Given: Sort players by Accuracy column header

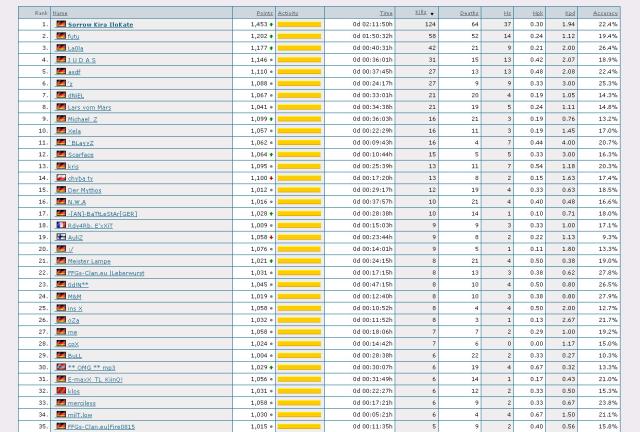Looking at the screenshot, I should 605,13.
